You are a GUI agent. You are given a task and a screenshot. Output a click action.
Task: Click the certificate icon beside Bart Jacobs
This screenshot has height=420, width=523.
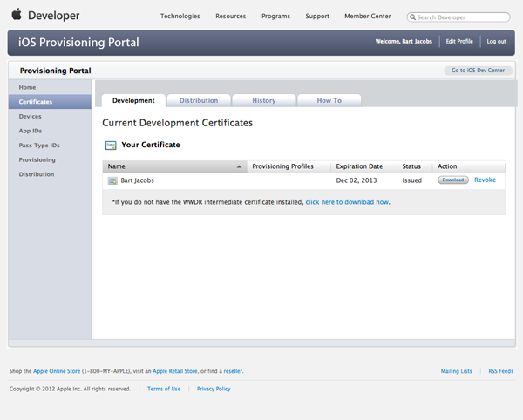[x=112, y=180]
